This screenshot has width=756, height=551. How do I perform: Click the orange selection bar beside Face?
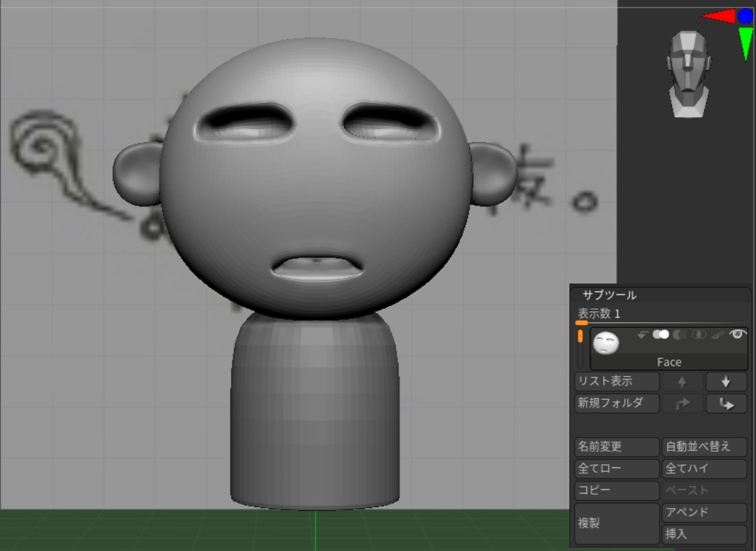[x=581, y=336]
